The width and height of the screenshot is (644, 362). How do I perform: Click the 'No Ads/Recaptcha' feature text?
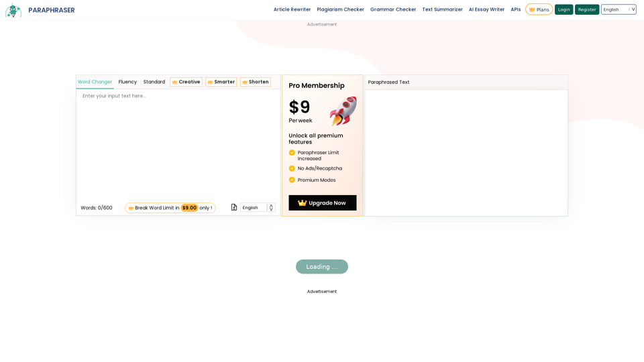click(319, 168)
